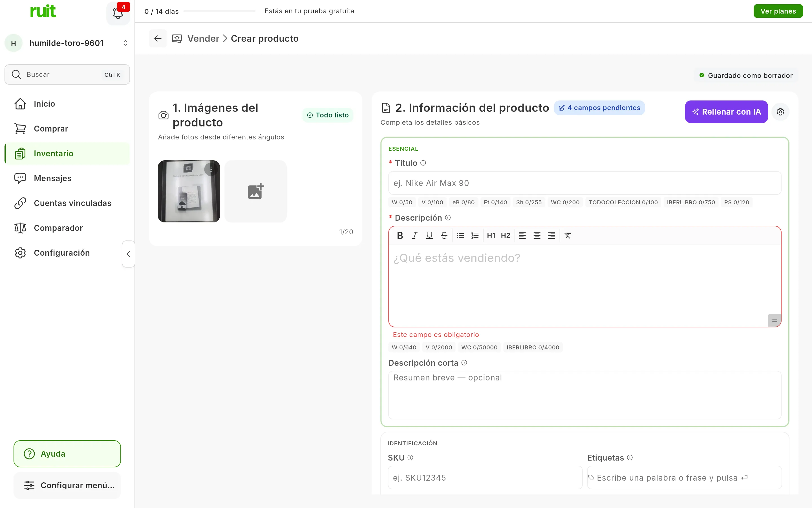Click 4 campos pendientes badge
The height and width of the screenshot is (508, 812).
click(599, 108)
